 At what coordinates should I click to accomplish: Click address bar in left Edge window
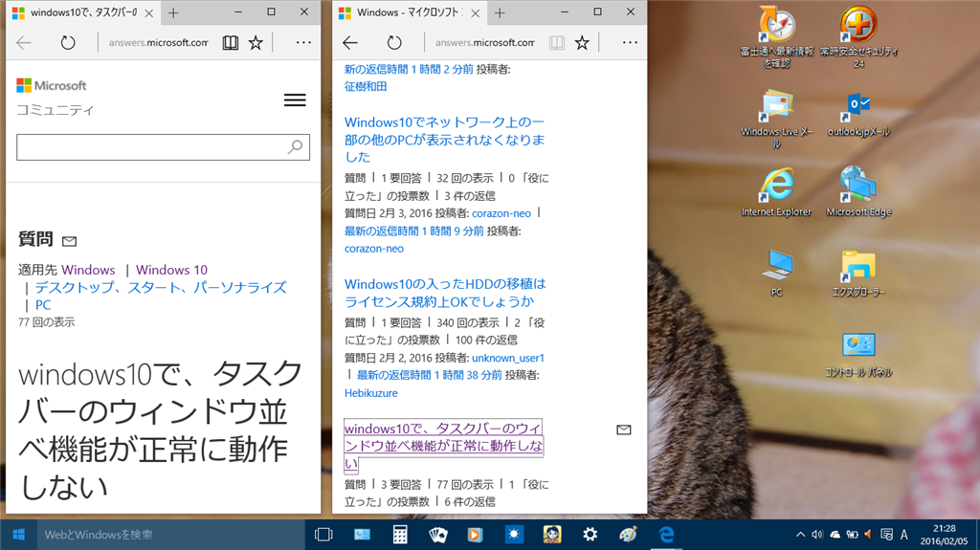(158, 42)
